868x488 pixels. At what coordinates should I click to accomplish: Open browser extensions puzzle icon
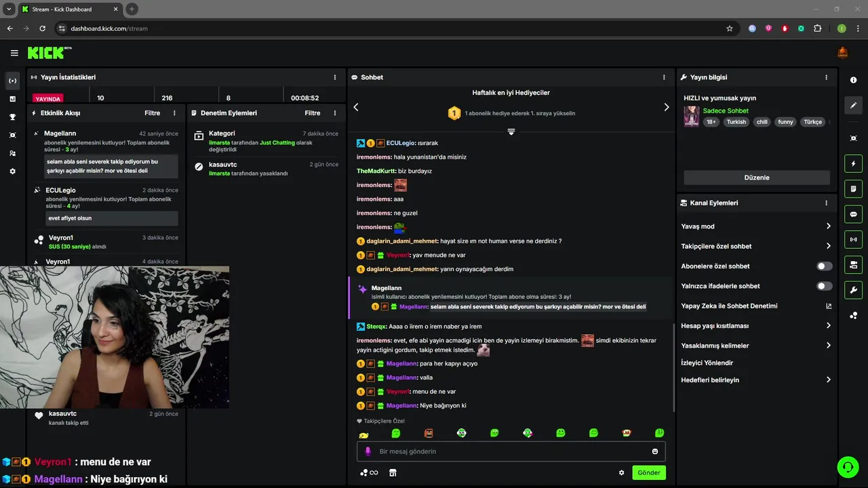click(817, 28)
